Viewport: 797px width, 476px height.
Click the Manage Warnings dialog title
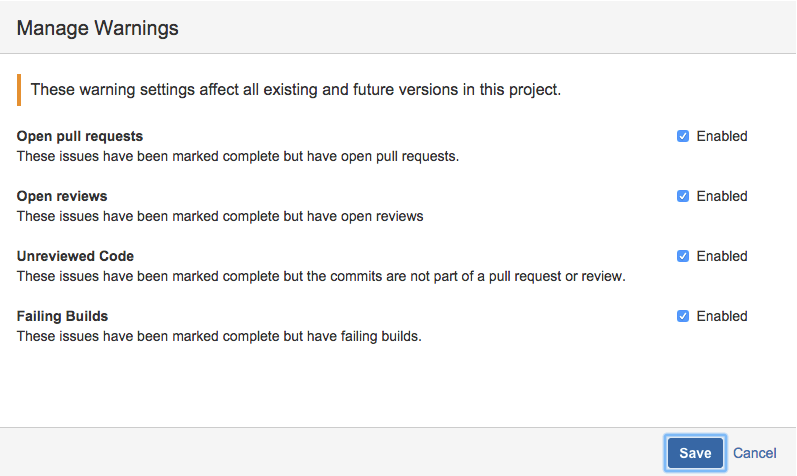pyautogui.click(x=98, y=28)
